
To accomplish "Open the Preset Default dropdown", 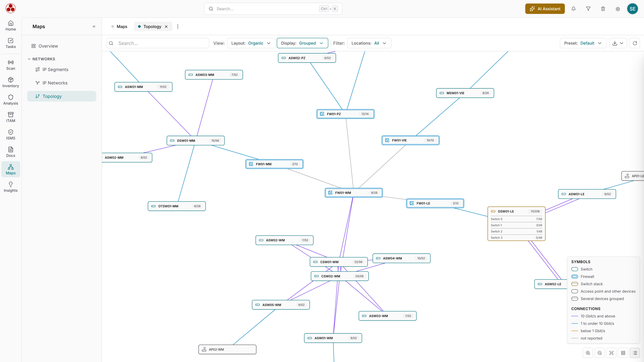I will pos(583,43).
